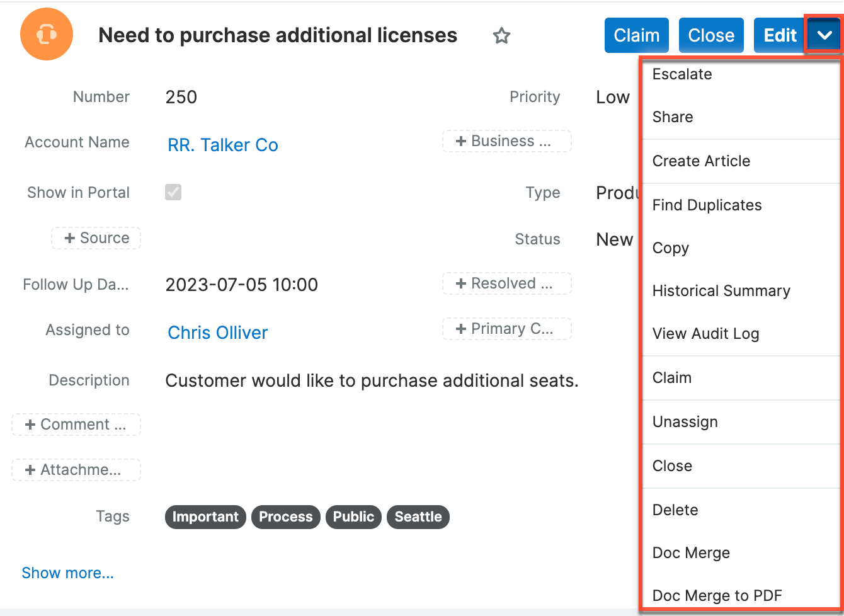The height and width of the screenshot is (616, 844).
Task: Click the Seattle tag pill
Action: (x=418, y=516)
